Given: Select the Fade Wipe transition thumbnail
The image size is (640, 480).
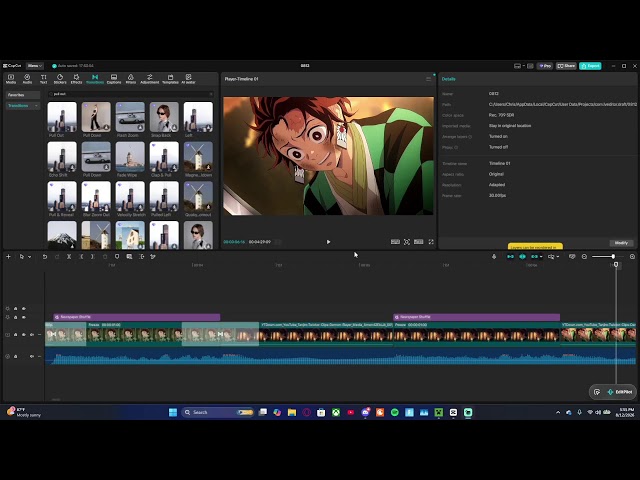Looking at the screenshot, I should pyautogui.click(x=130, y=156).
